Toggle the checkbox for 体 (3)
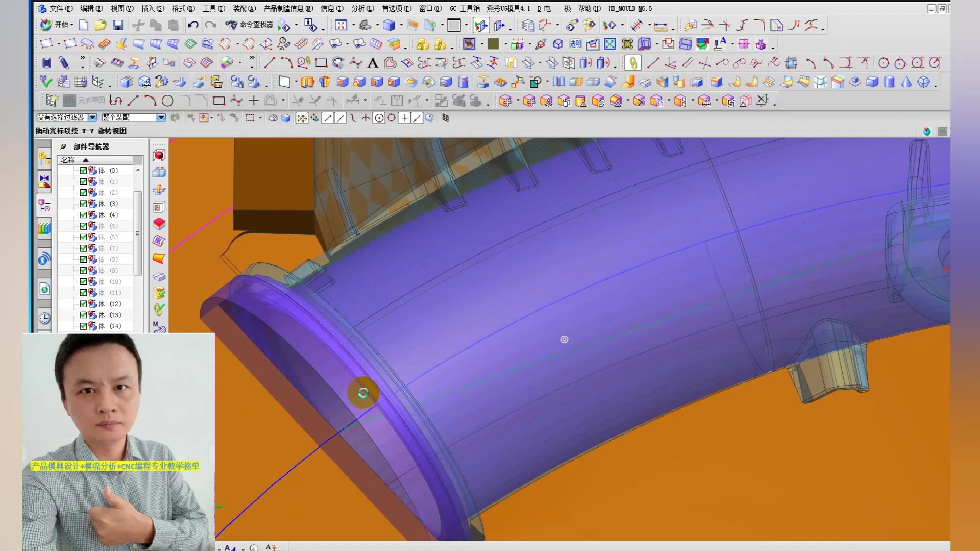This screenshot has width=980, height=551. (x=83, y=204)
